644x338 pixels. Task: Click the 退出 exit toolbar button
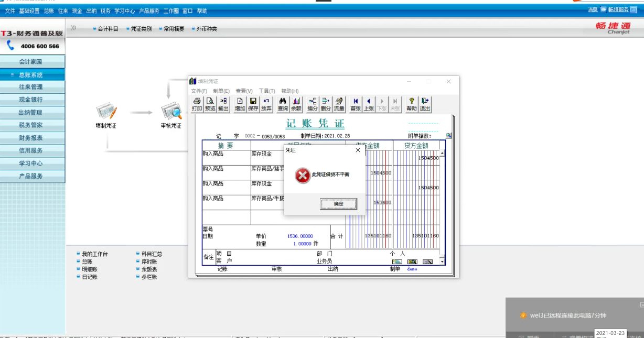tap(425, 104)
